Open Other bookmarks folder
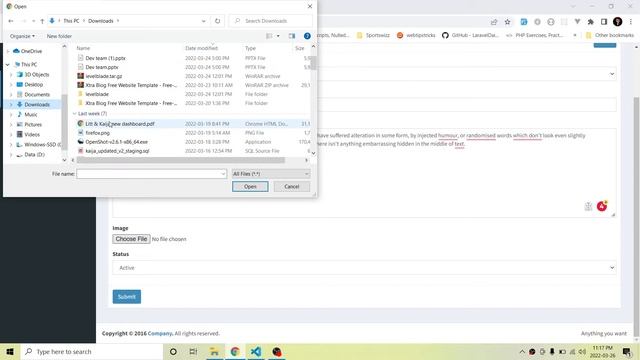 [x=610, y=35]
